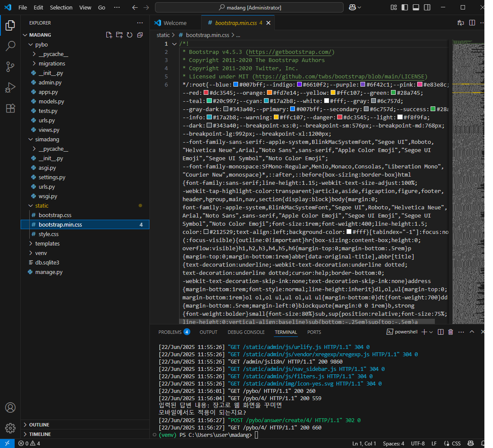Viewport: 493px width, 448px height.
Task: Open compare changes icon in editor toolbar
Action: pyautogui.click(x=461, y=23)
